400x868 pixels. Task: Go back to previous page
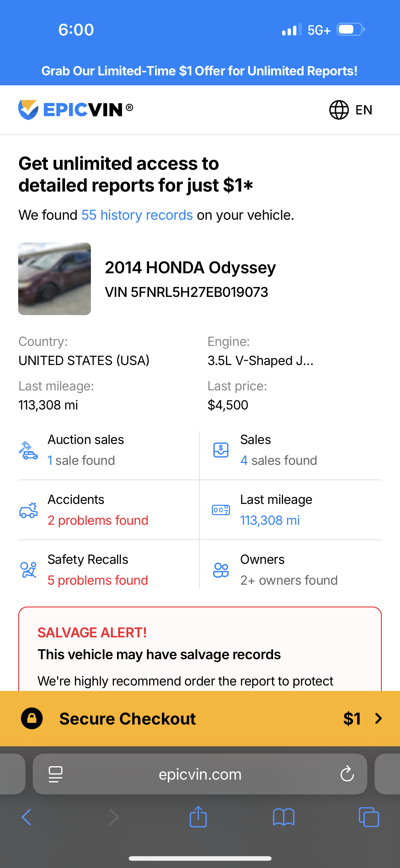[x=26, y=817]
